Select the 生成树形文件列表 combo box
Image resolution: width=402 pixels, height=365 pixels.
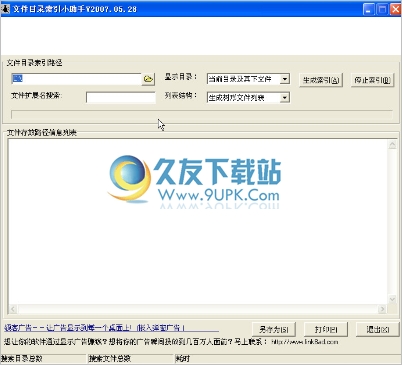(x=248, y=98)
